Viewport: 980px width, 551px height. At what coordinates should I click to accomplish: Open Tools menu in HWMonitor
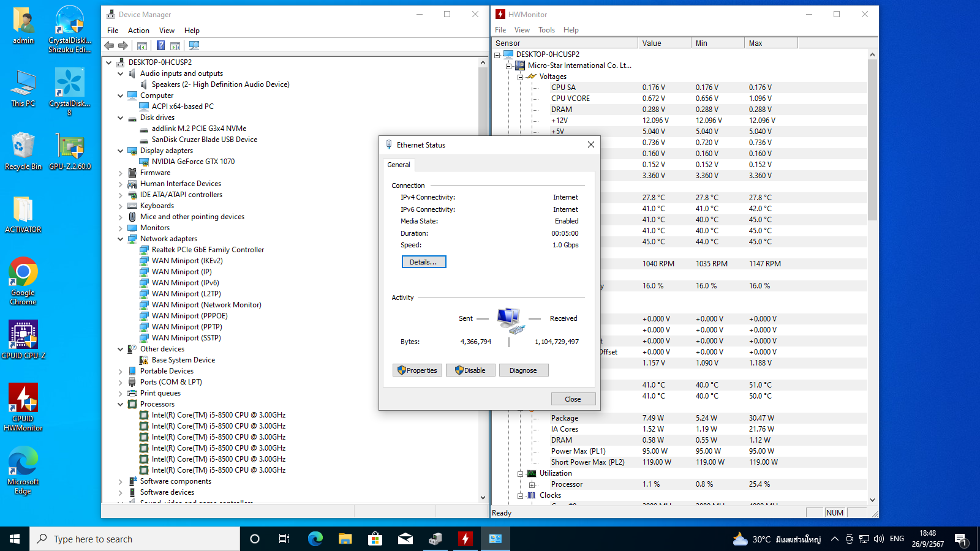pos(546,29)
